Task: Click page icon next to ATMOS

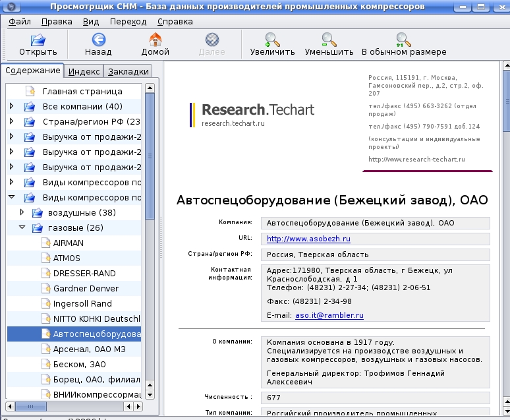Action: point(46,258)
